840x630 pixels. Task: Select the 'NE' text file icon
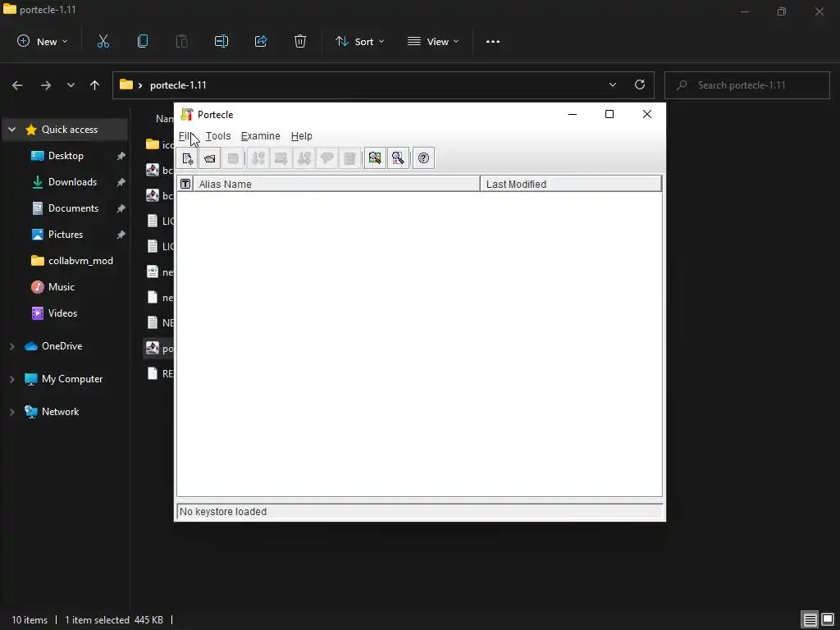coord(153,322)
